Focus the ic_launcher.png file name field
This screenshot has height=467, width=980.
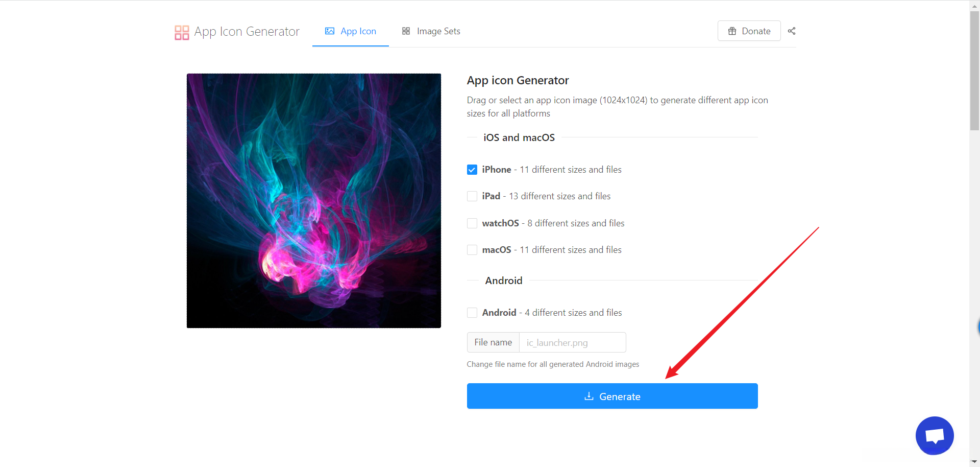point(572,342)
